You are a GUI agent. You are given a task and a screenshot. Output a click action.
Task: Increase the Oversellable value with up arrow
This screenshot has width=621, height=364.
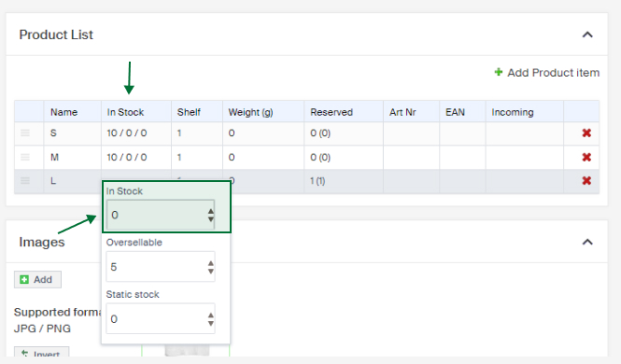pos(211,263)
